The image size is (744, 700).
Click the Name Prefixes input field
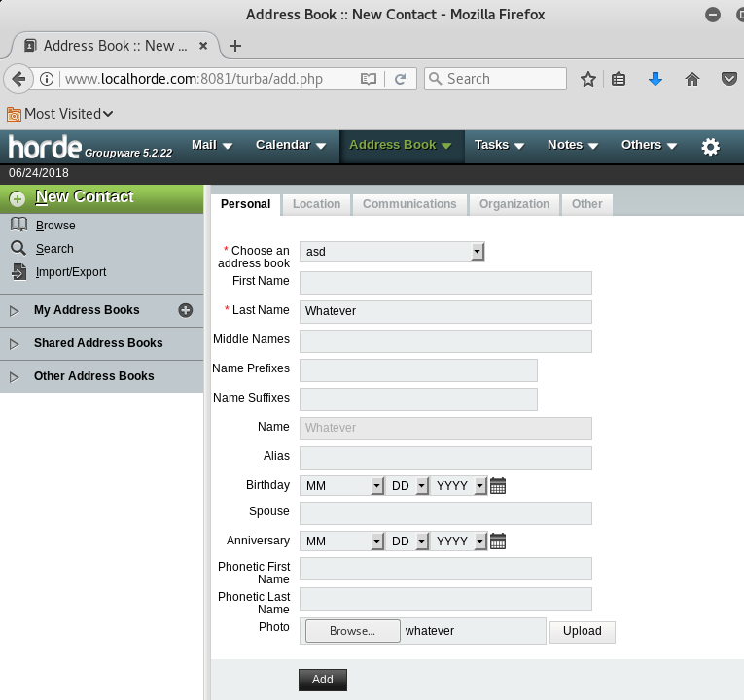[x=418, y=370]
